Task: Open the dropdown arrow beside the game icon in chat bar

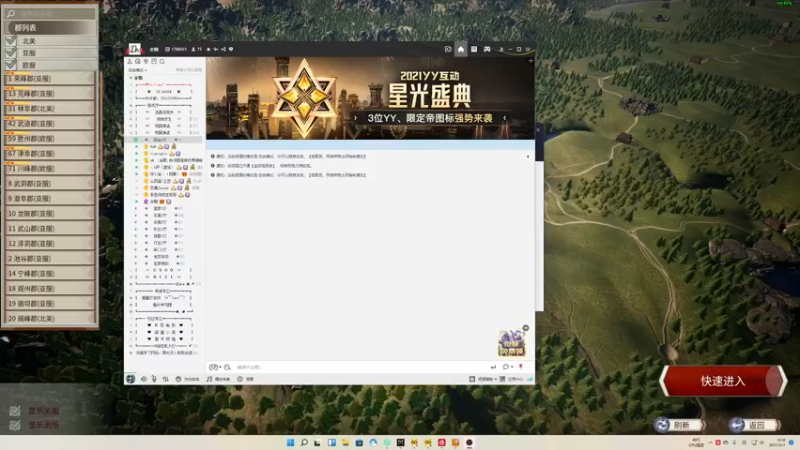Action: (220, 367)
